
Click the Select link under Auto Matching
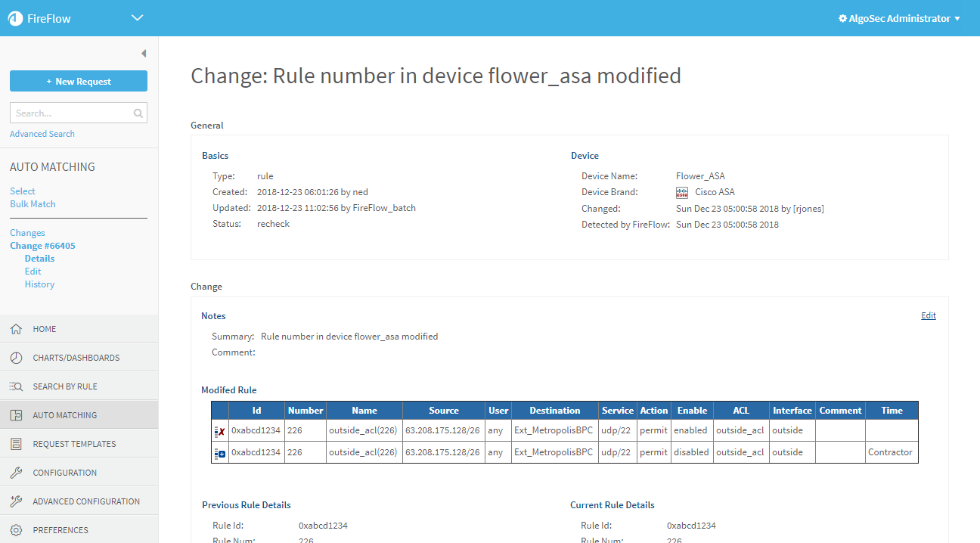[23, 191]
